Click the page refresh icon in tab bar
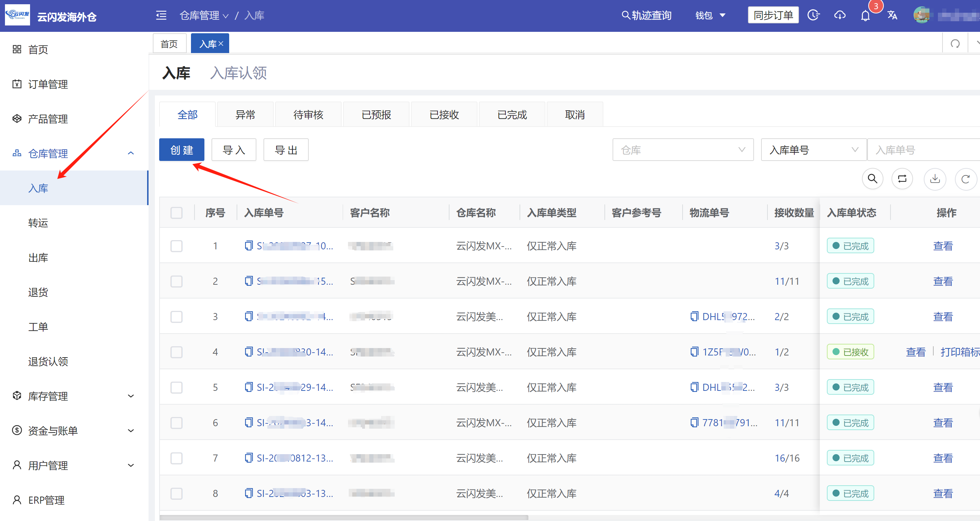Viewport: 980px width, 521px height. (955, 44)
